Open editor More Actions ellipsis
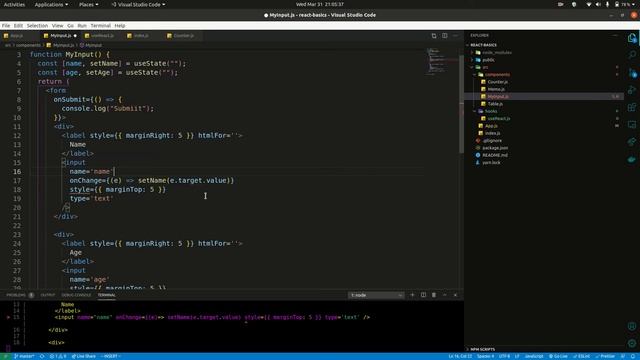 coord(455,36)
